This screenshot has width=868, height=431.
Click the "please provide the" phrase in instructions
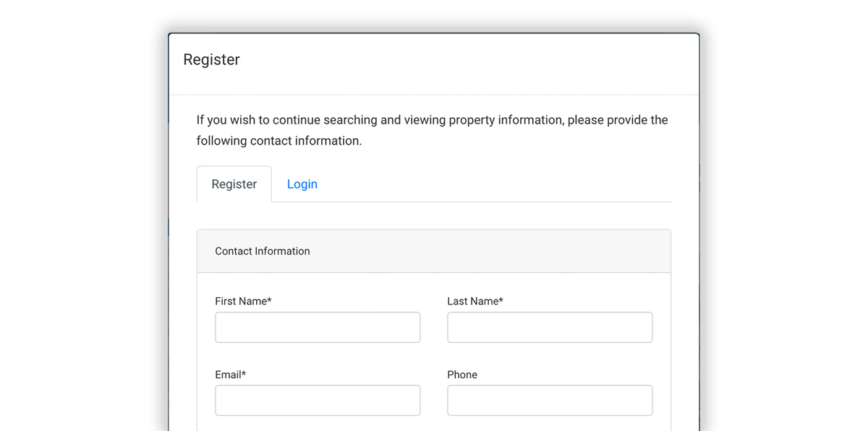[x=618, y=120]
